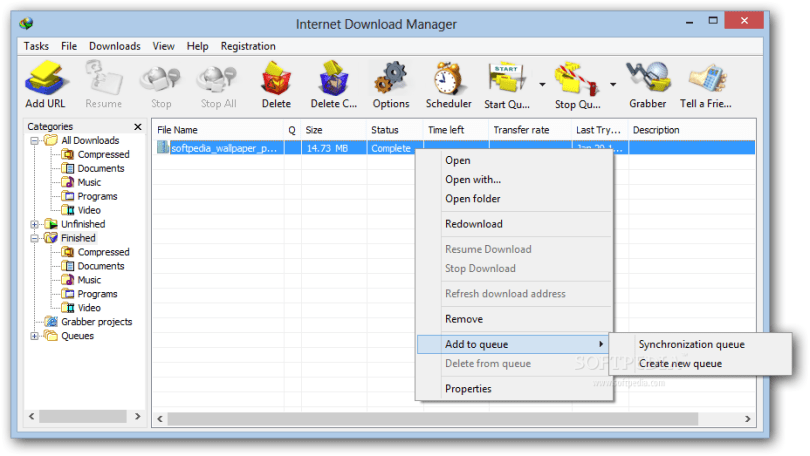
Task: Click the Categories panel horizontal scrollbar
Action: coord(83,416)
